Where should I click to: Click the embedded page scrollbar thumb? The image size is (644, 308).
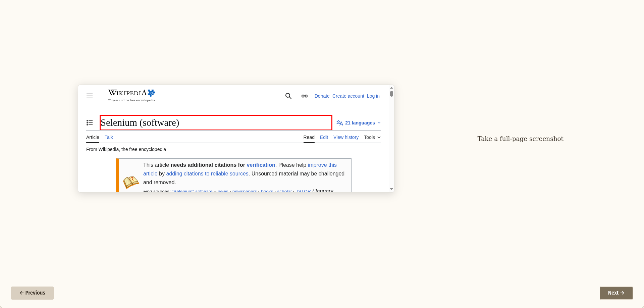[x=391, y=94]
